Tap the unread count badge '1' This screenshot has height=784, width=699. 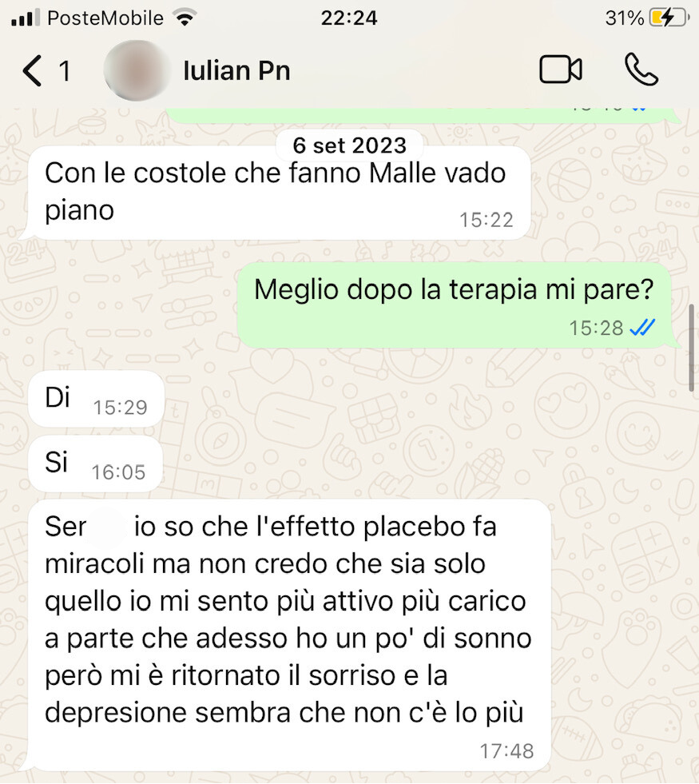(65, 71)
